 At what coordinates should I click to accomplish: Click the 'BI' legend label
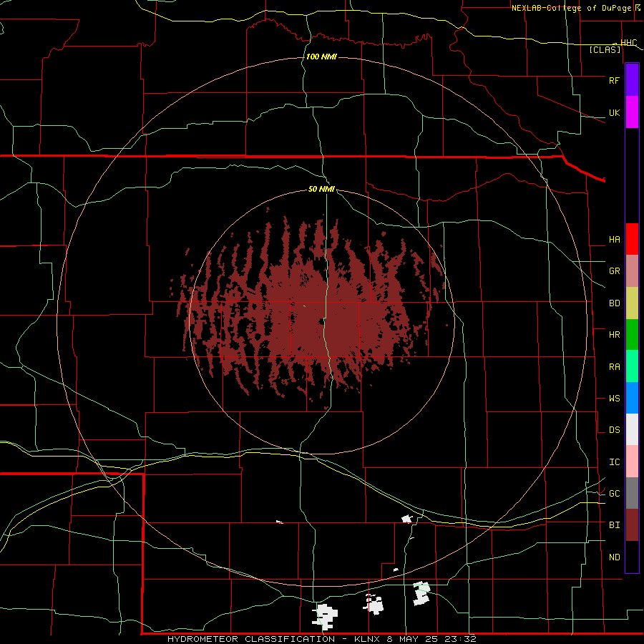coord(615,525)
